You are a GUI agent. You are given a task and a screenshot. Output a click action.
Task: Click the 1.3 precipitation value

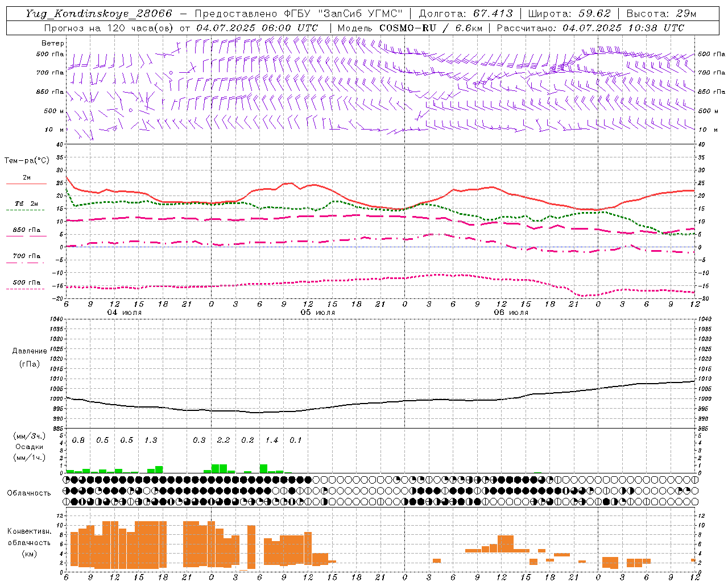pyautogui.click(x=151, y=440)
